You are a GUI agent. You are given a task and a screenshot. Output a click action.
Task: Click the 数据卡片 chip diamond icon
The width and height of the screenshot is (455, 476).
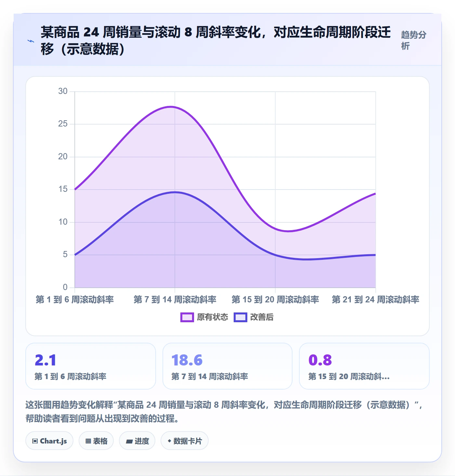point(169,441)
